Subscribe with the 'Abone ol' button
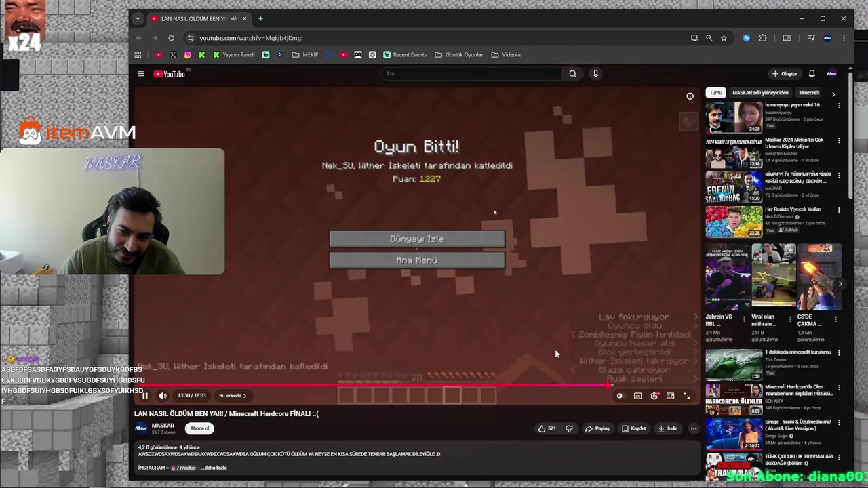 tap(199, 428)
